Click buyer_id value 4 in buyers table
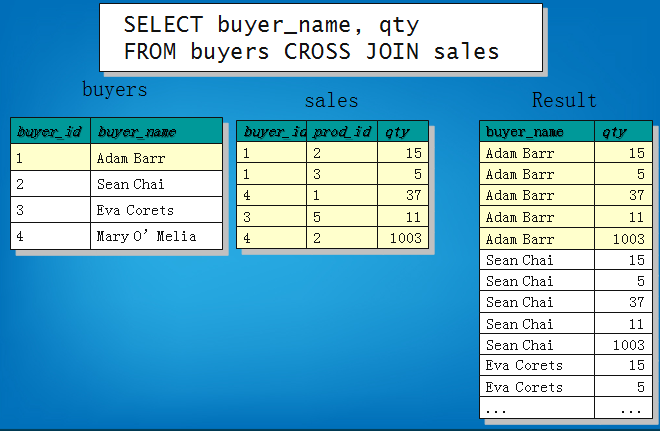The width and height of the screenshot is (660, 431). tap(50, 237)
